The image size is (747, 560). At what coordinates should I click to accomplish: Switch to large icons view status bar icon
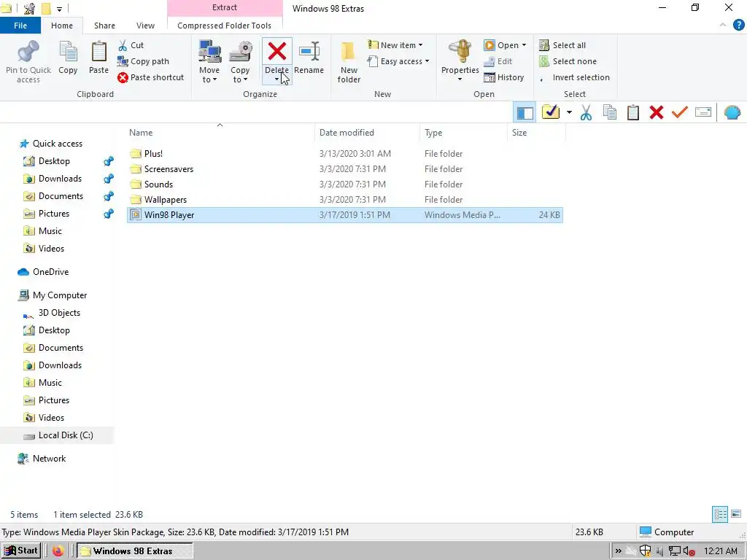coord(736,514)
